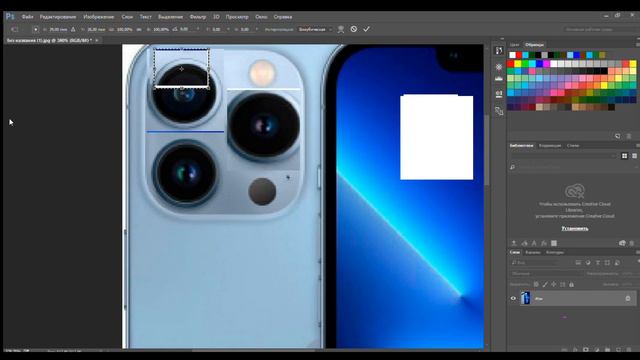The image size is (640, 360).
Task: Click the layer's lock badge
Action: point(628,298)
